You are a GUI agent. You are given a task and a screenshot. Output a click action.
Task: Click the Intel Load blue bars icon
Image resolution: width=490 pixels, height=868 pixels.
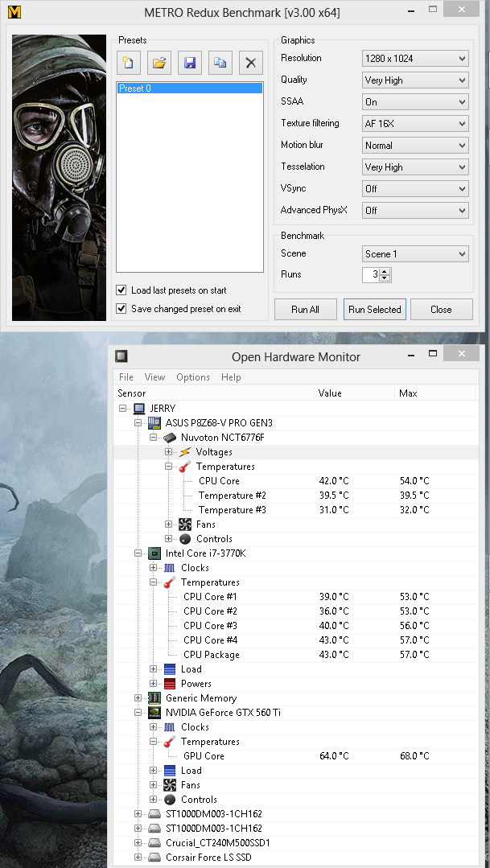coord(170,668)
